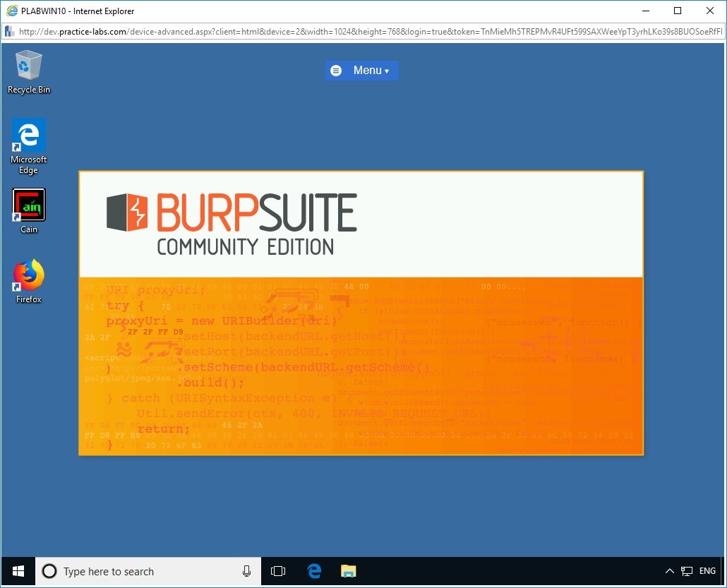Open the Cain application from the desktop
727x588 pixels.
28,206
